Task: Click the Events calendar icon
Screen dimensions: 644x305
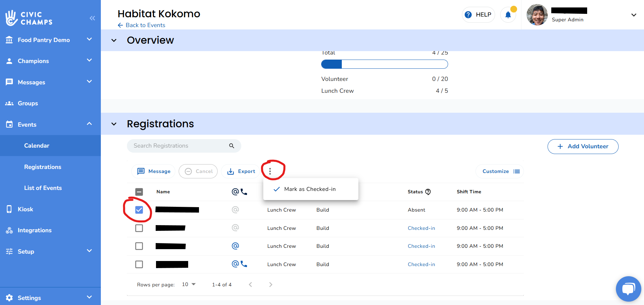Action: (x=9, y=124)
